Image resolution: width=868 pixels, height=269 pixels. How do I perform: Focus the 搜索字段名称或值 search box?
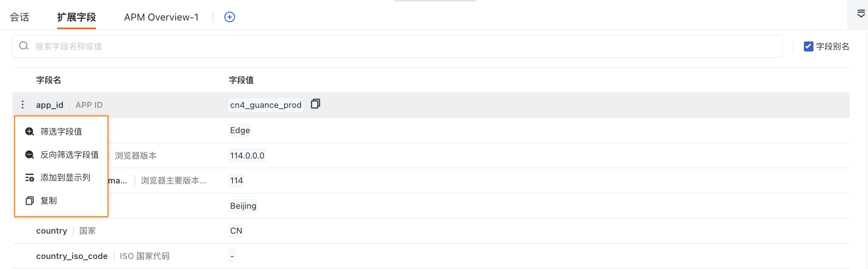coord(397,46)
